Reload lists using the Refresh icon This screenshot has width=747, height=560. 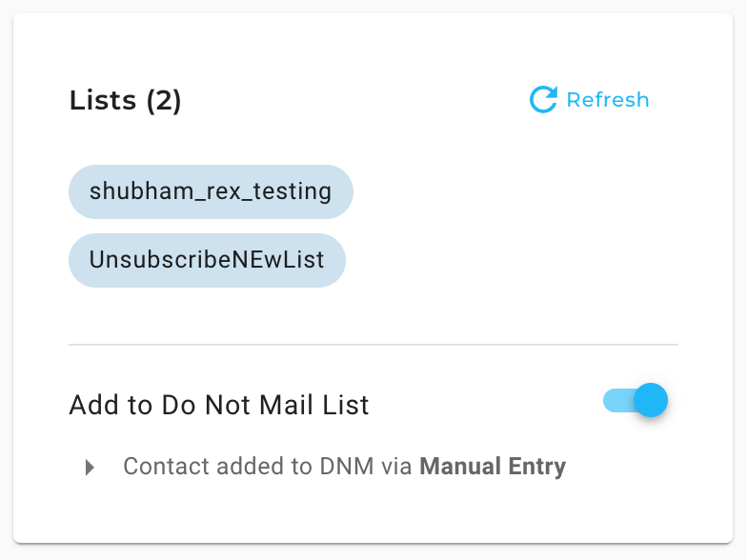543,99
